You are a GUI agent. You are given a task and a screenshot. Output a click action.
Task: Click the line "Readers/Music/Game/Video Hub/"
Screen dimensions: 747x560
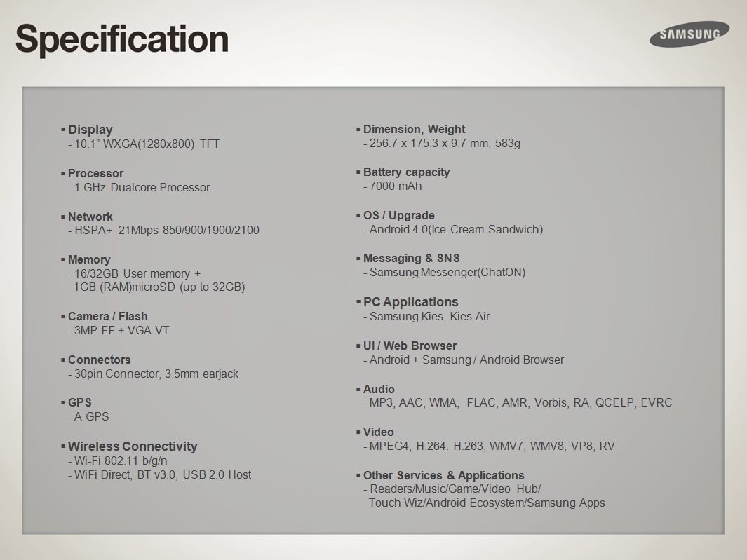(455, 489)
